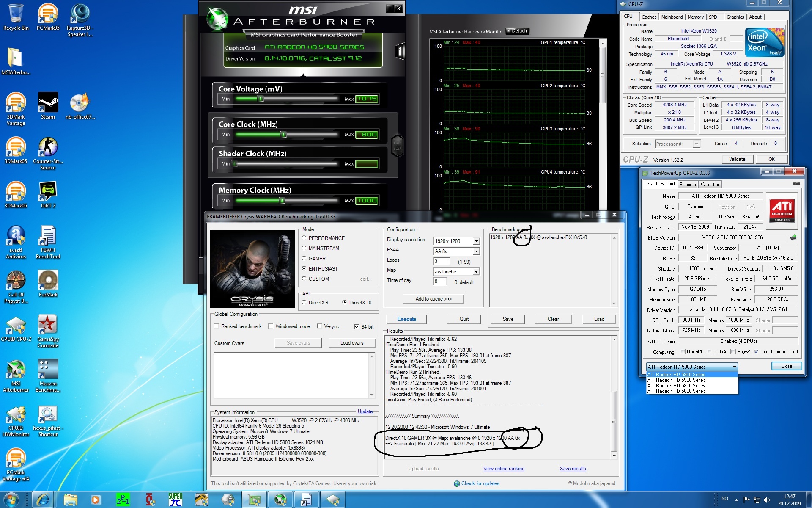Image resolution: width=812 pixels, height=508 pixels.
Task: Open the FurMark desktop icon
Action: 48,284
